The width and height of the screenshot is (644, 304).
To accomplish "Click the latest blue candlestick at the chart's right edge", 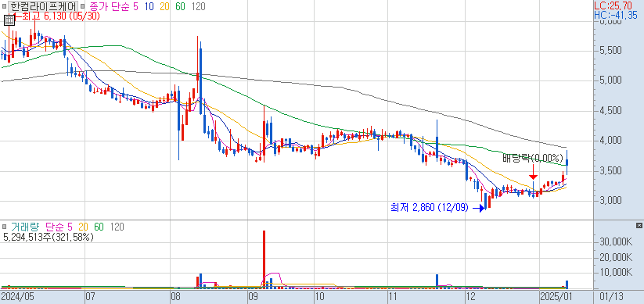I will (567, 162).
